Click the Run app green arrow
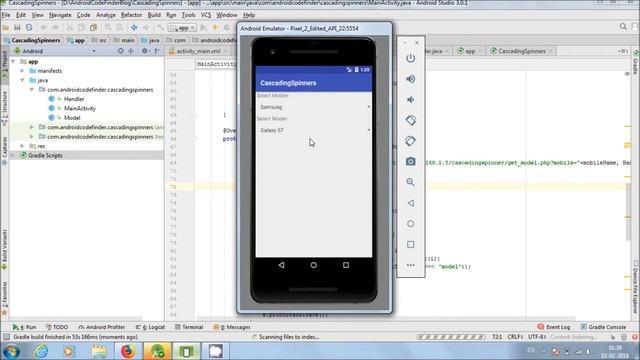 click(x=203, y=27)
